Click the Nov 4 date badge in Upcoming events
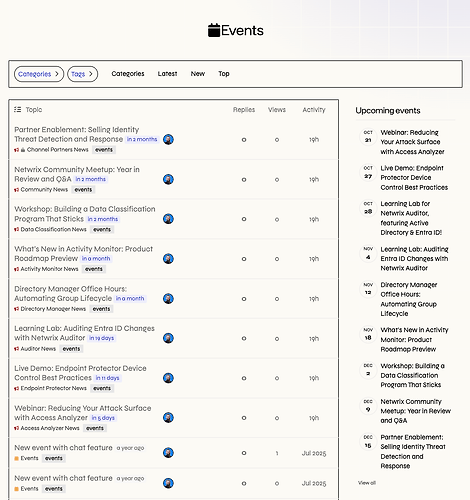The width and height of the screenshot is (470, 500). pos(368,253)
